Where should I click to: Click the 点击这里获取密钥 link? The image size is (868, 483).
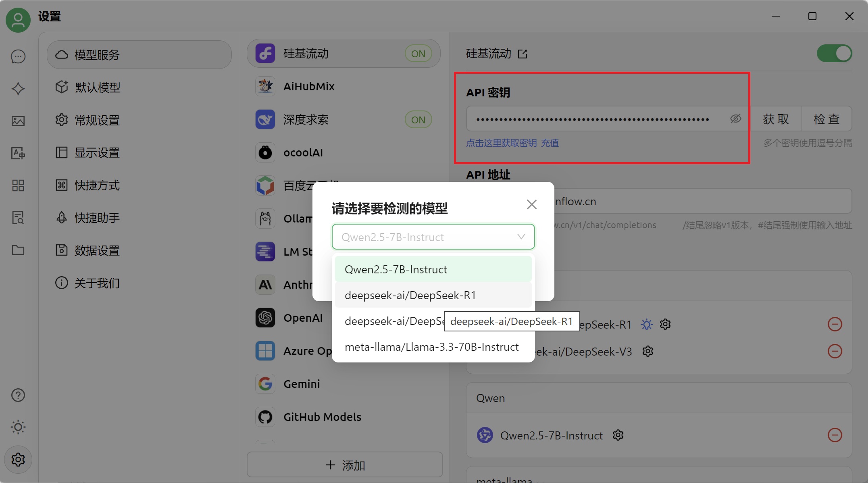pos(501,143)
